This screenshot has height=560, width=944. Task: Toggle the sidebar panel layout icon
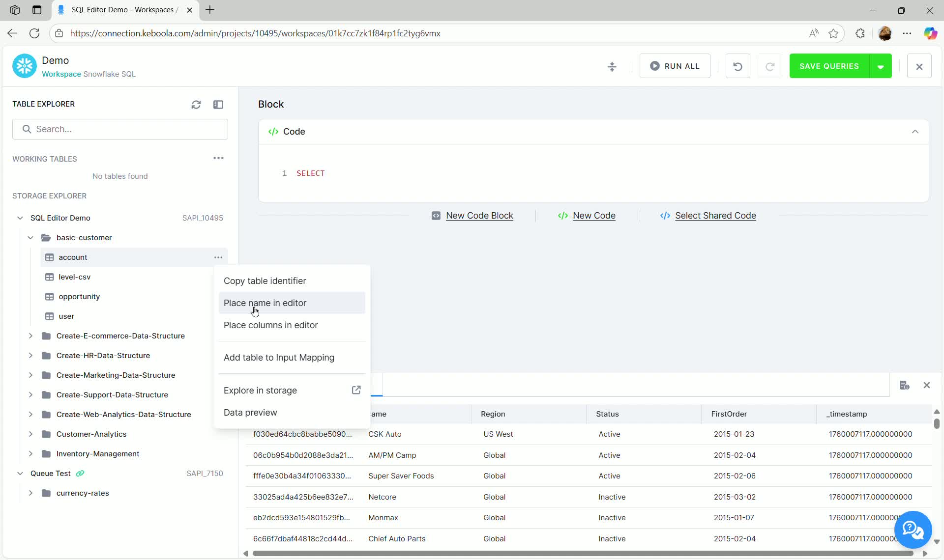[x=218, y=105]
